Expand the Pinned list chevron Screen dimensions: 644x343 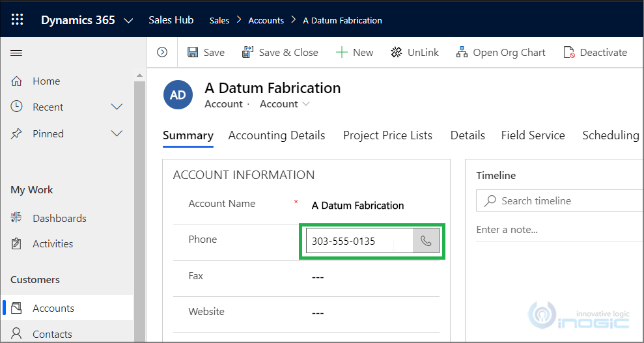tap(117, 134)
